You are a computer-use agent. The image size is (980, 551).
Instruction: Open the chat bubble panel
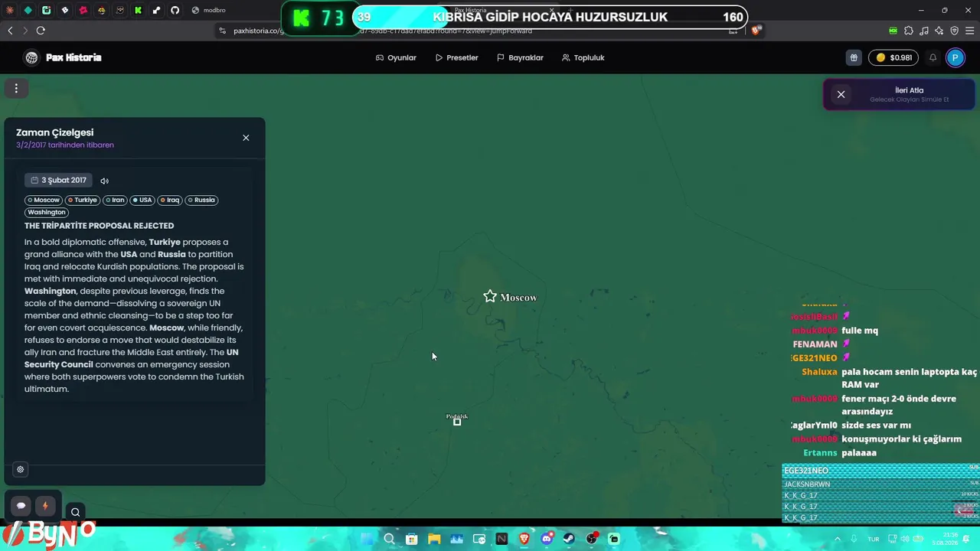pos(21,506)
